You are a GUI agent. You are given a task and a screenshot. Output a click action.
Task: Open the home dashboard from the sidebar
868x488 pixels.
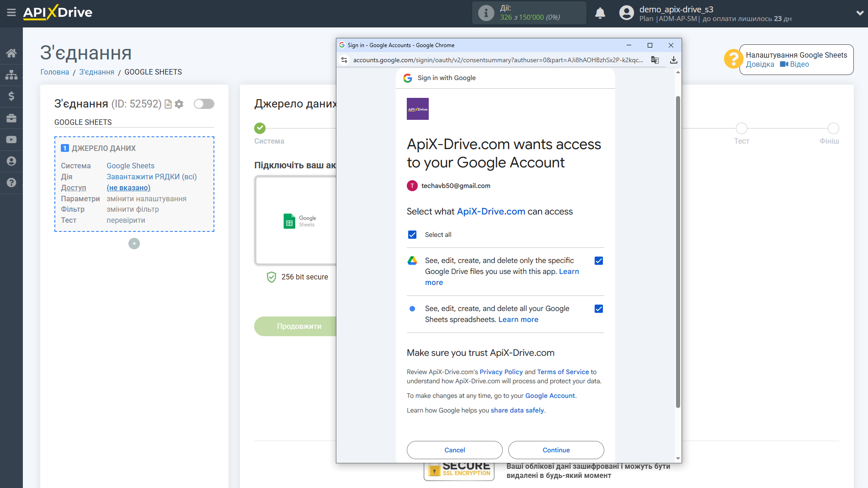click(11, 53)
